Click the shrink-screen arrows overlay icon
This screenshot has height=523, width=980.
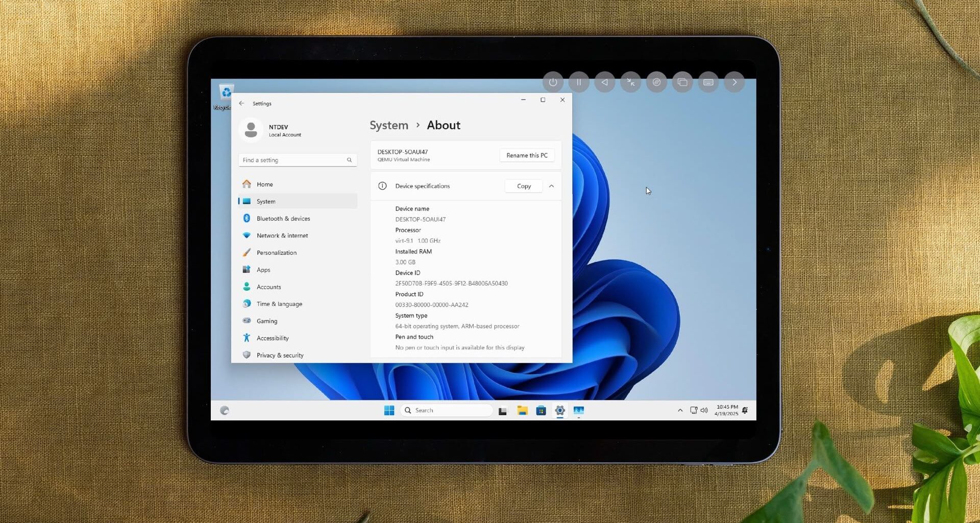[631, 82]
